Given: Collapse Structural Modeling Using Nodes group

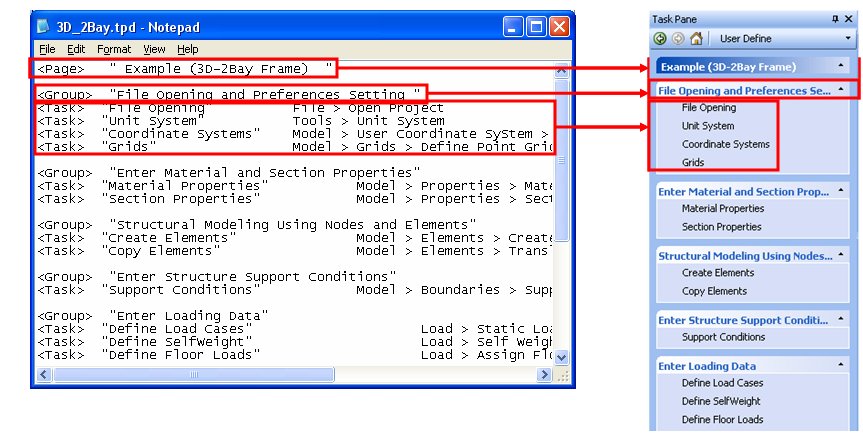Looking at the screenshot, I should click(x=841, y=255).
